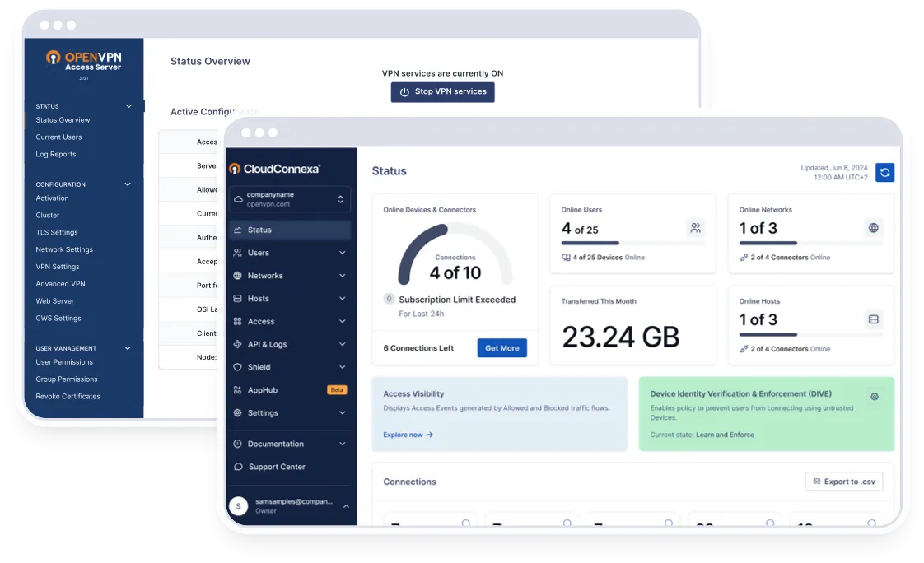Click the Beta badge next to AppHub
The width and height of the screenshot is (924, 563).
coord(337,390)
